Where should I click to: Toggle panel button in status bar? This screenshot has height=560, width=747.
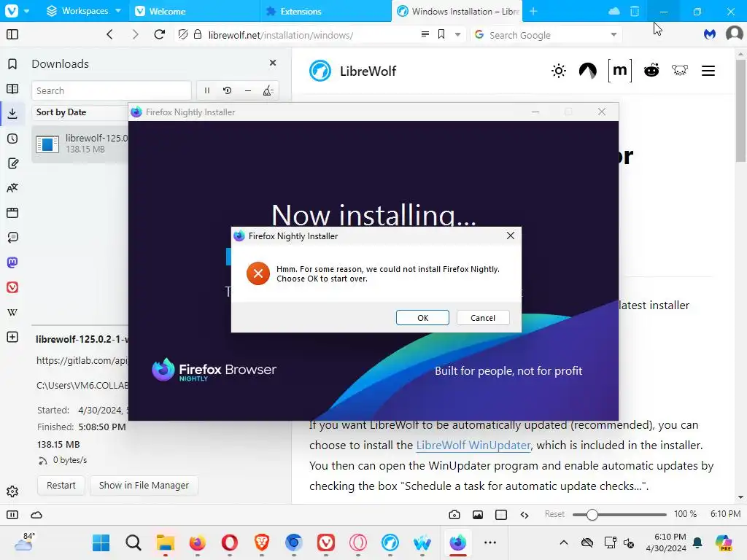pos(12,515)
